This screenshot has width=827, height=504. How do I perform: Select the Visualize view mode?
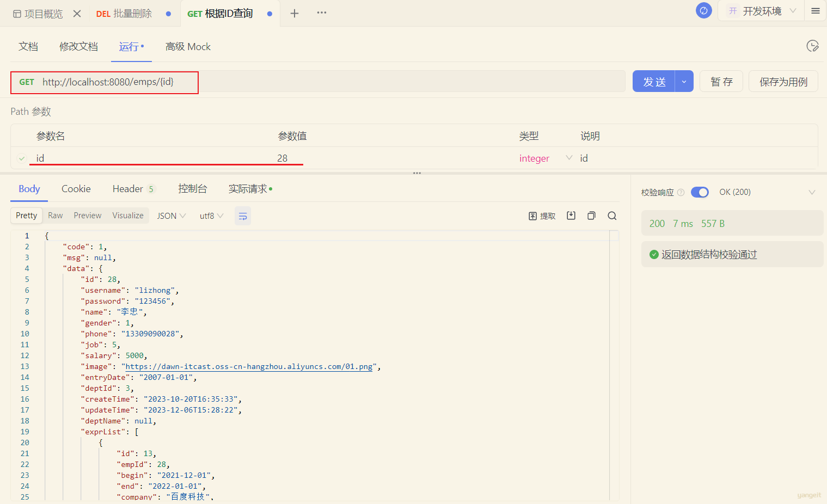click(x=128, y=216)
